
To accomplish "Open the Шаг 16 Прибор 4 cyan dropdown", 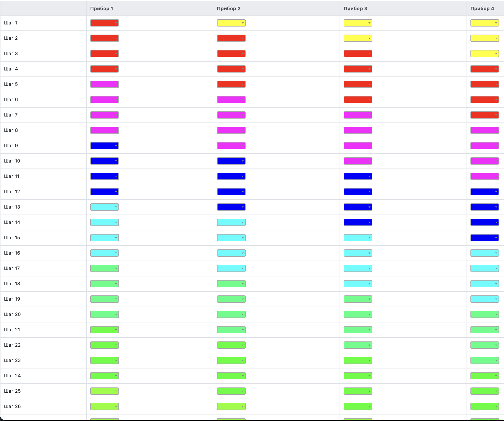I will pyautogui.click(x=485, y=253).
